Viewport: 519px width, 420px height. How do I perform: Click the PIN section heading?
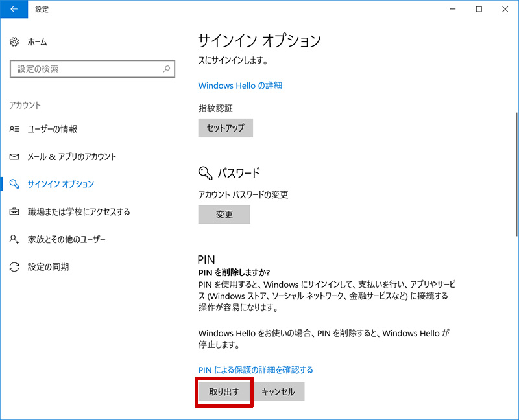pyautogui.click(x=206, y=260)
